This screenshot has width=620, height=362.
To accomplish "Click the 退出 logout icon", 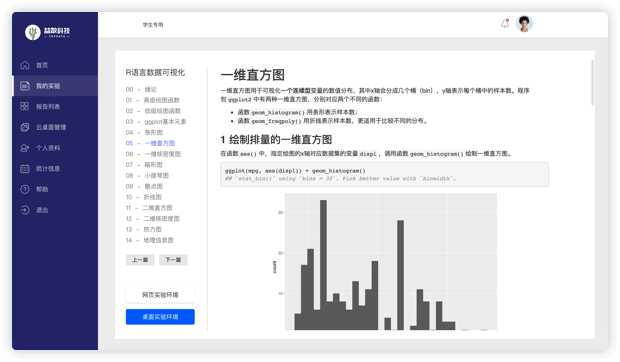I will coord(25,210).
